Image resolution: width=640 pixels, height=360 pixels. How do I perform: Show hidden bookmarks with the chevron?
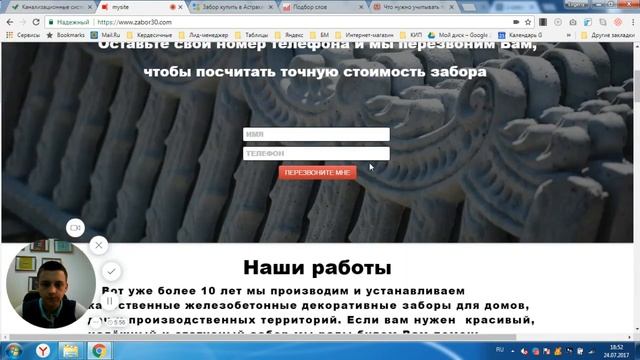tap(569, 36)
